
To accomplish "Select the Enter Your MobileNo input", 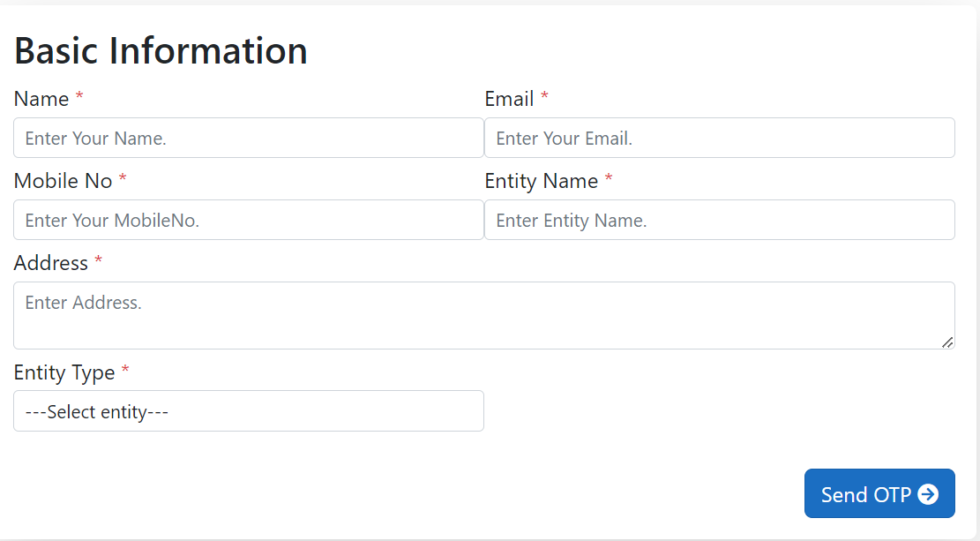I will pos(249,220).
